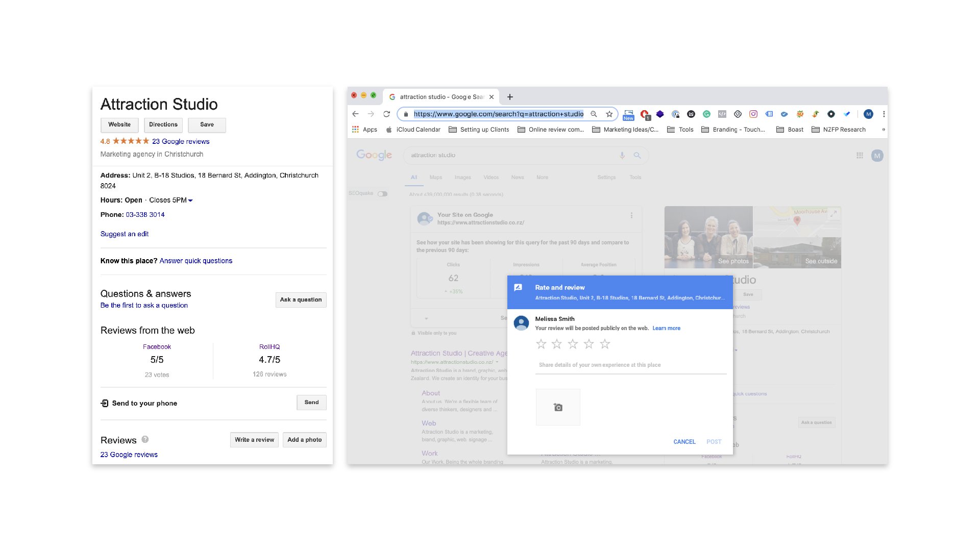
Task: Show hidden bookmarks with the overflow chevron
Action: (x=883, y=130)
